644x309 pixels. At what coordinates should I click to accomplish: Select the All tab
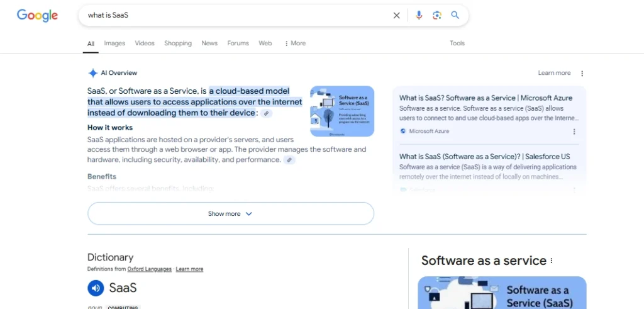click(x=91, y=43)
